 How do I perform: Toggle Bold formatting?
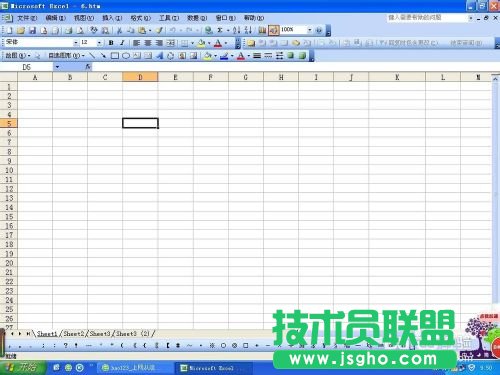pos(111,43)
